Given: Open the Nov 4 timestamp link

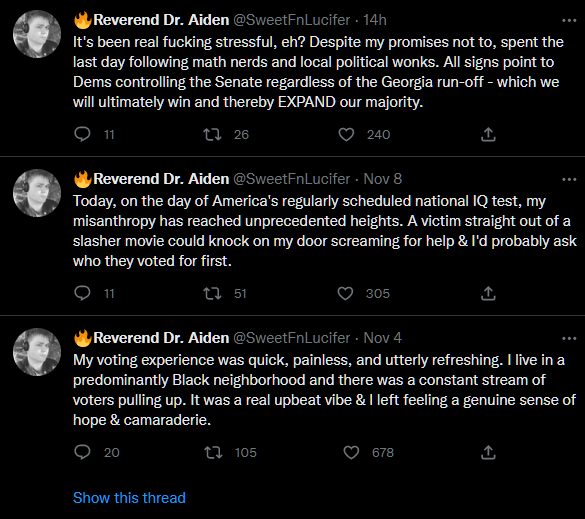Looking at the screenshot, I should 382,338.
